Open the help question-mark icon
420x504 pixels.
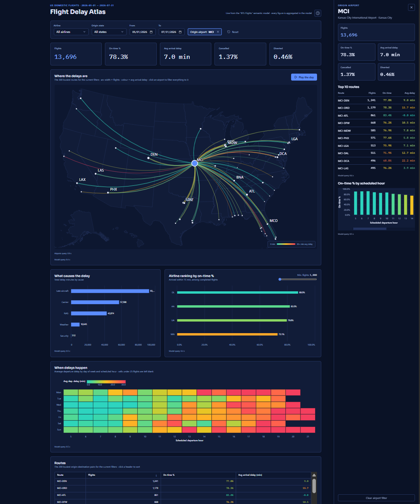point(318,13)
